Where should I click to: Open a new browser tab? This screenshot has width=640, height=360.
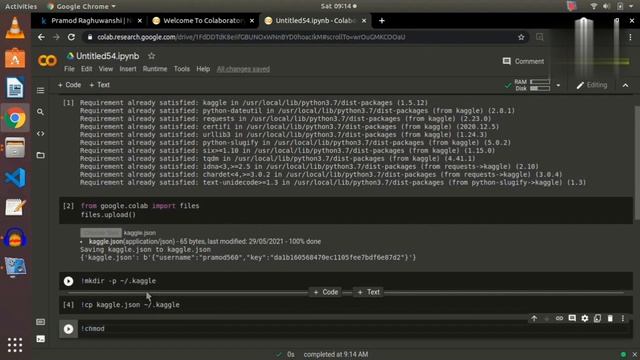382,20
